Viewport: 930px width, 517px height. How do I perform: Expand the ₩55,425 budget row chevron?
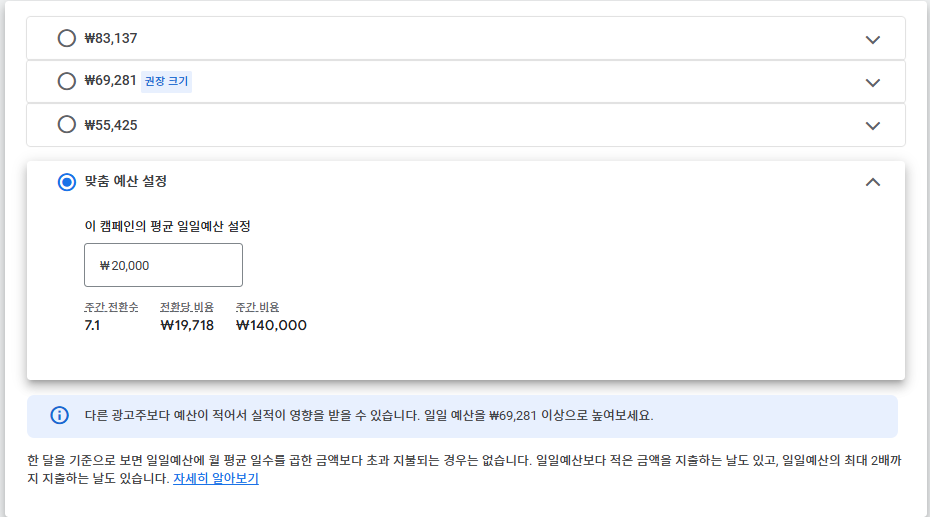pos(872,126)
